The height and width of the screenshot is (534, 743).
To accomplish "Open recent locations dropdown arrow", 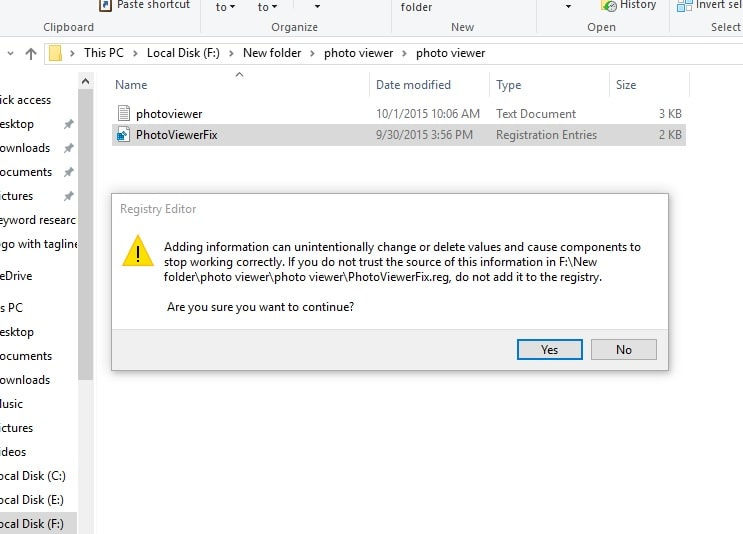I will (10, 54).
